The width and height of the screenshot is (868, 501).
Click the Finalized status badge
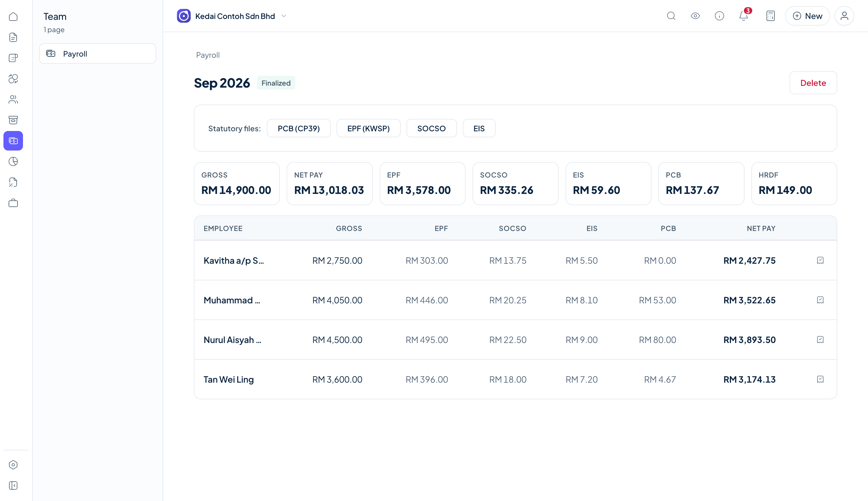(x=275, y=83)
